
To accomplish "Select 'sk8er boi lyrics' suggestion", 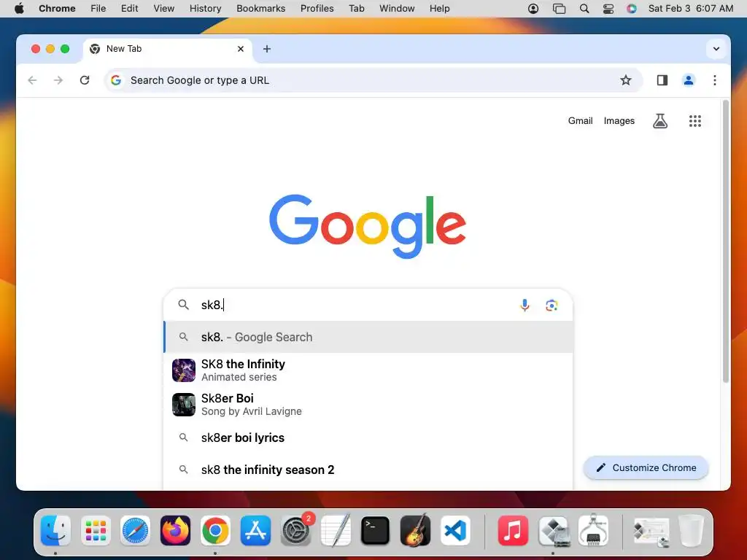I will (x=368, y=437).
